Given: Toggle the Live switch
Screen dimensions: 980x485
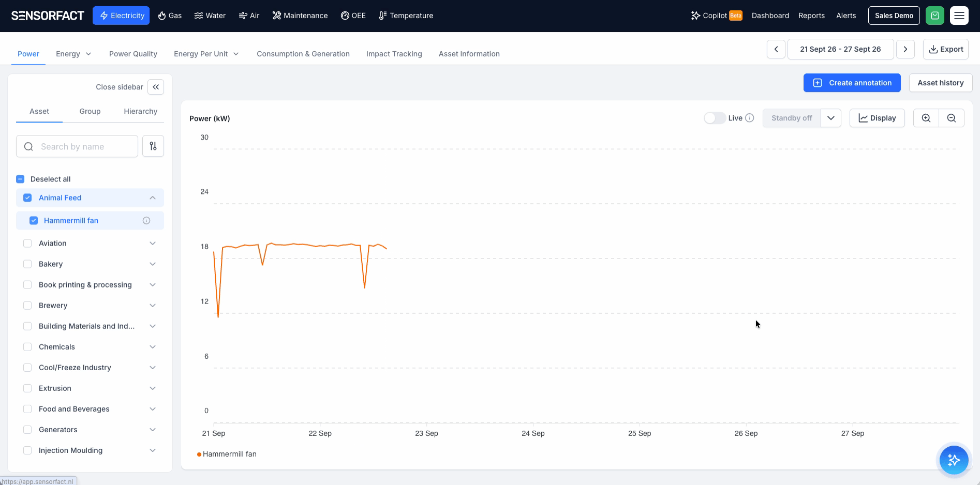Looking at the screenshot, I should [x=714, y=118].
